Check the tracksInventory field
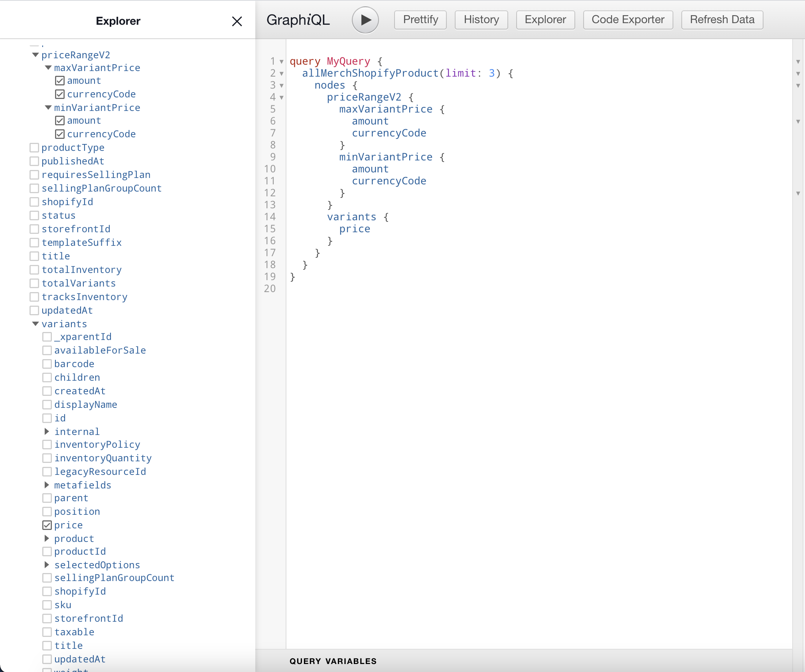The image size is (805, 672). coord(34,297)
